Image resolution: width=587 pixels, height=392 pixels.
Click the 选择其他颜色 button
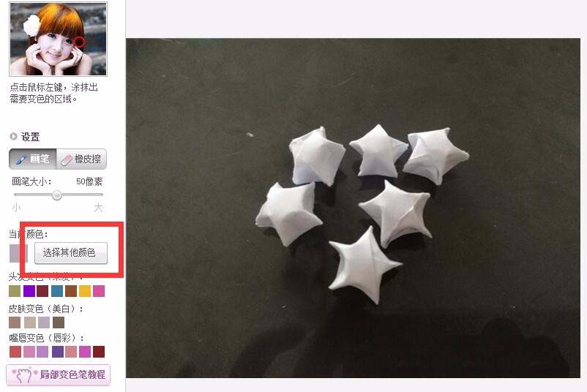[71, 253]
